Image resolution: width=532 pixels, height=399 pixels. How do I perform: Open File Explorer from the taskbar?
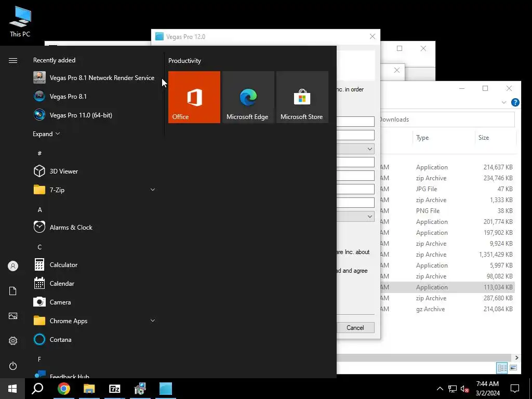pyautogui.click(x=89, y=389)
